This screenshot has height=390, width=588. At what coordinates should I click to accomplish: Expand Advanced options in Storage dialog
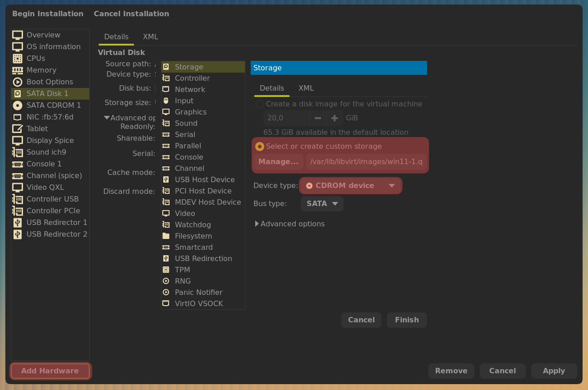[257, 224]
